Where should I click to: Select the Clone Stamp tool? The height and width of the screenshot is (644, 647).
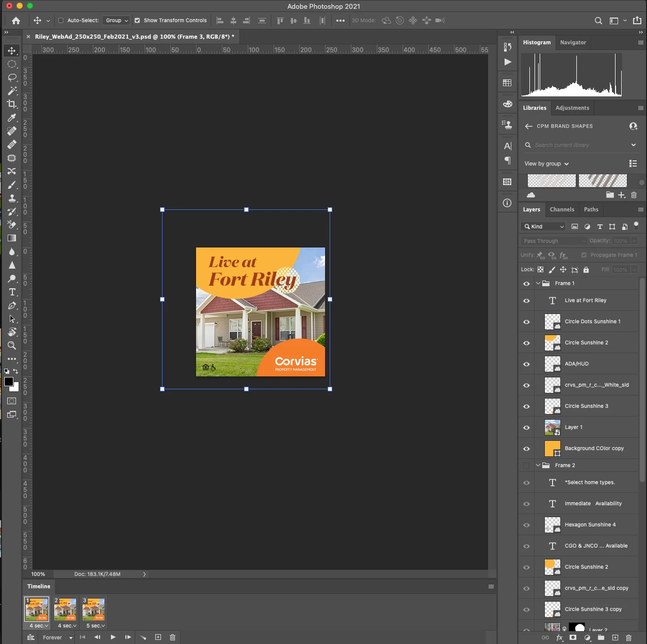point(12,198)
